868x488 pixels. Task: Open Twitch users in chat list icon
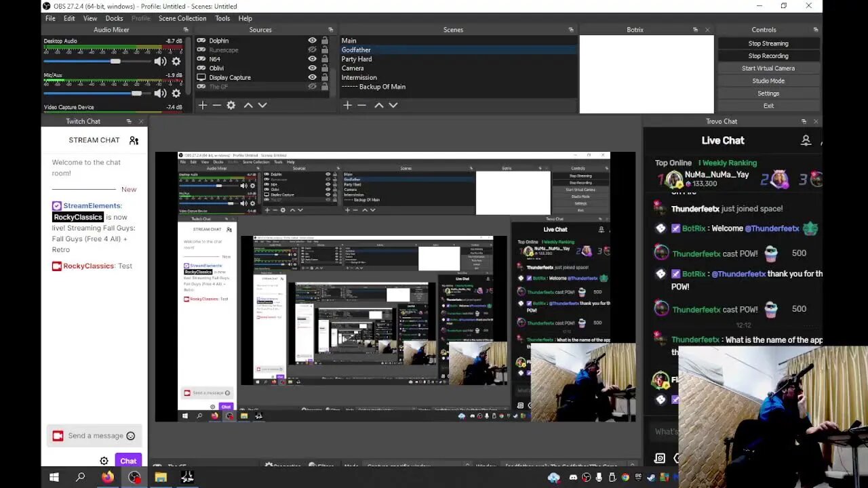(134, 140)
